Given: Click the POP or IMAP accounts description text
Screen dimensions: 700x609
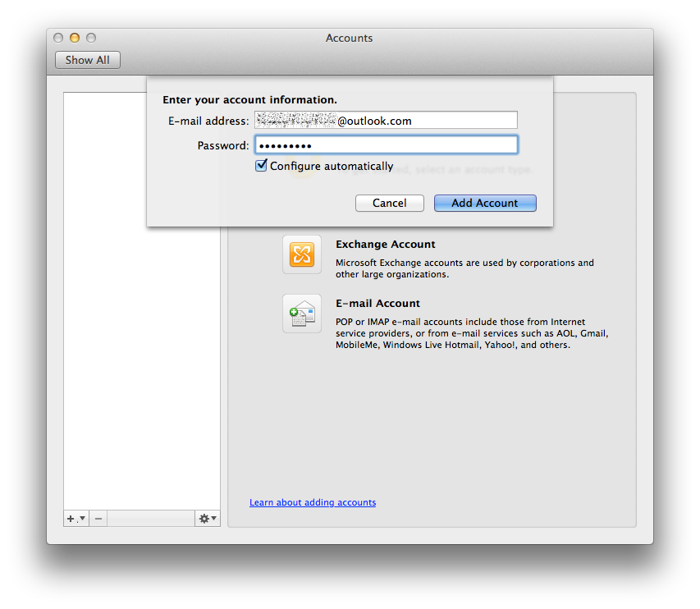Looking at the screenshot, I should coord(472,333).
